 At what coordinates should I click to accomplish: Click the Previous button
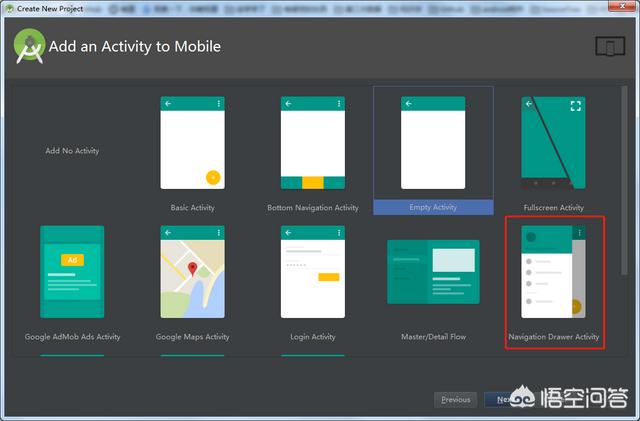tap(455, 399)
